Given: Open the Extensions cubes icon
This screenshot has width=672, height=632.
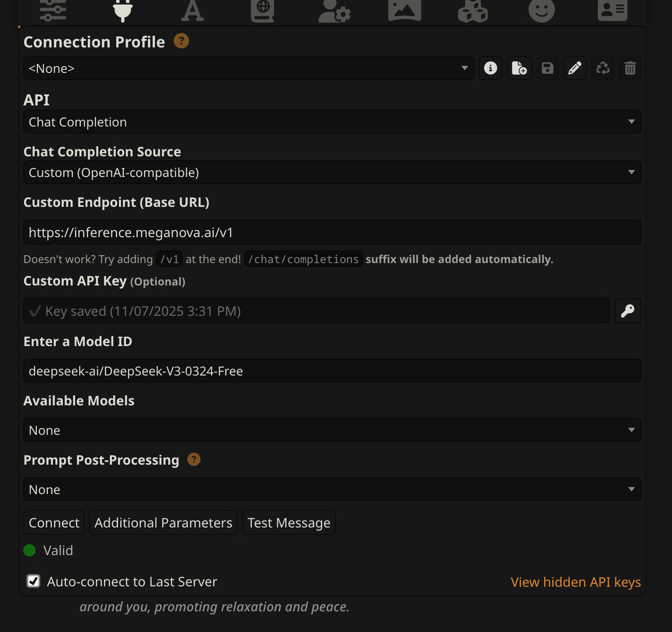Looking at the screenshot, I should tap(473, 11).
